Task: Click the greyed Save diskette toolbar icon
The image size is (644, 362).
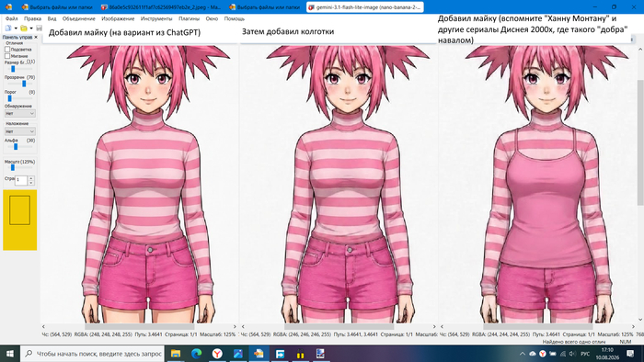Action: pyautogui.click(x=39, y=28)
